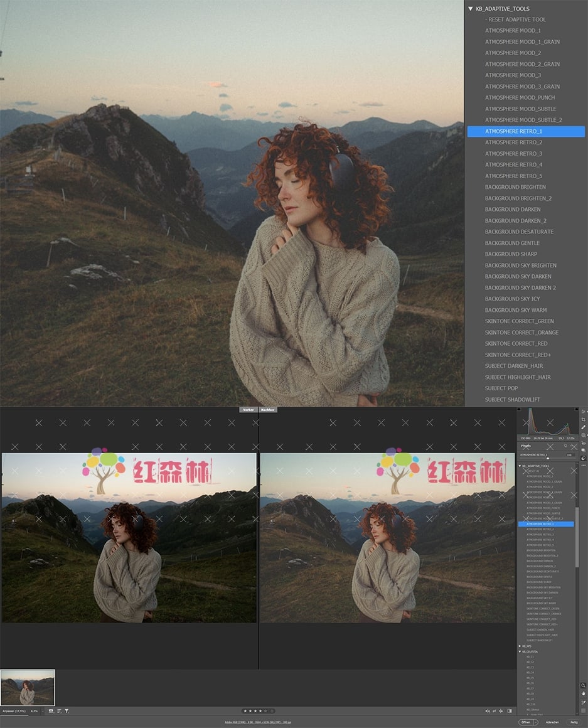Select the KB_C10 preset under KB_CELESTIA

[x=530, y=704]
